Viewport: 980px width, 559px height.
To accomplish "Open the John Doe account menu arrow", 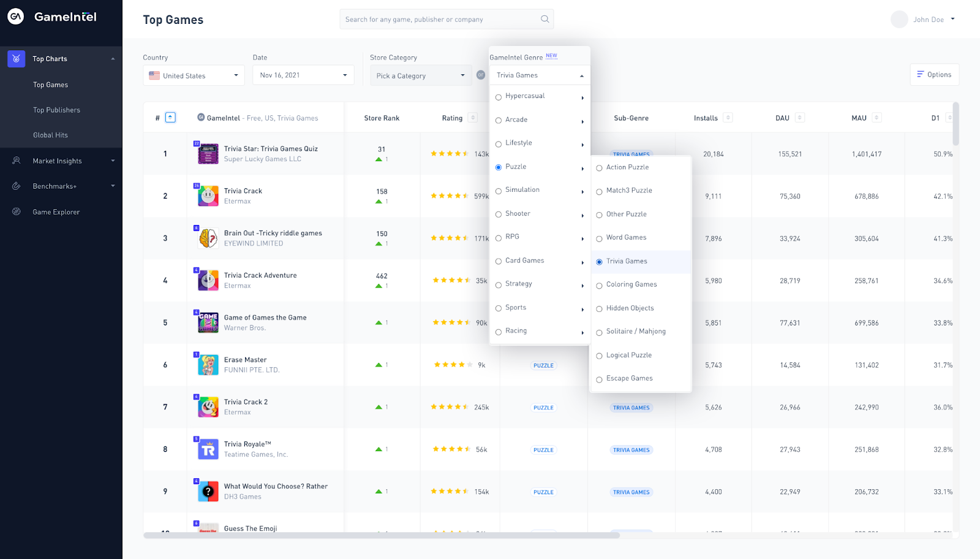I will click(952, 19).
